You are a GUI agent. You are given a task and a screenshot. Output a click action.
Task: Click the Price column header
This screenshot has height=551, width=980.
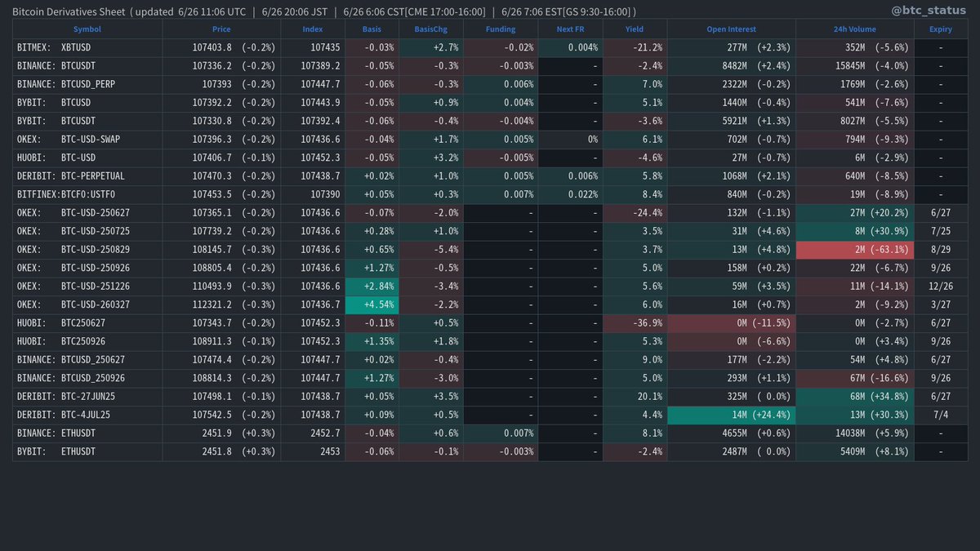tap(221, 29)
